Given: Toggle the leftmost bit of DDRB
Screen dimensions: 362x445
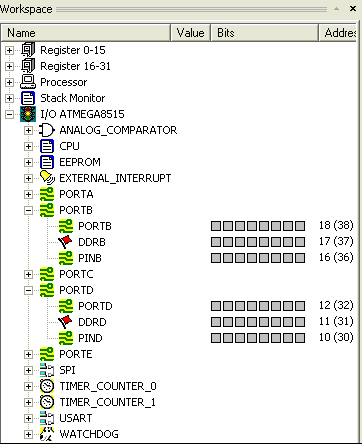Looking at the screenshot, I should 216,242.
